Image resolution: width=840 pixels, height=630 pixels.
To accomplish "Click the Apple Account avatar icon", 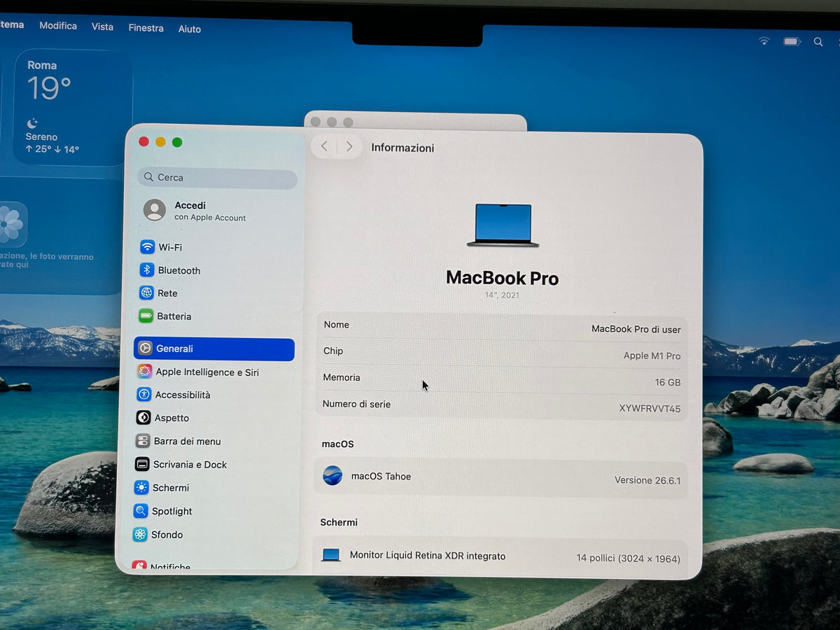I will tap(155, 210).
